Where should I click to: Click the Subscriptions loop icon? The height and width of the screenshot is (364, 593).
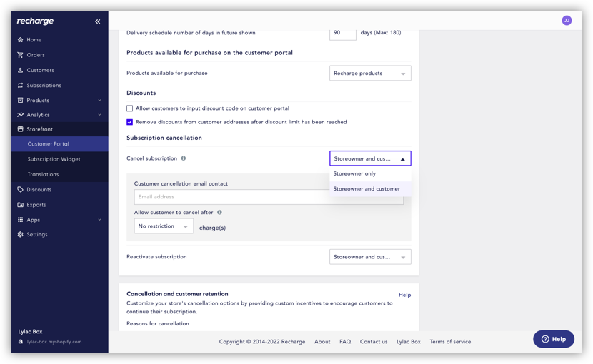coord(21,85)
